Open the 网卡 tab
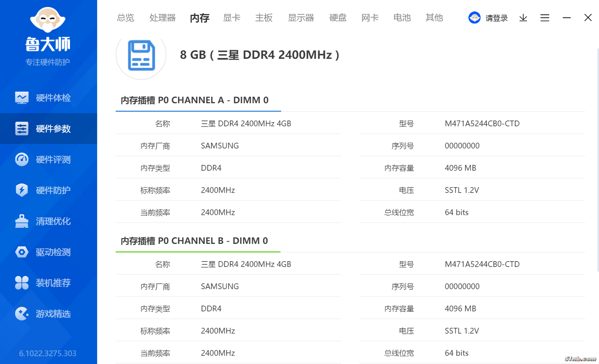 [x=370, y=18]
